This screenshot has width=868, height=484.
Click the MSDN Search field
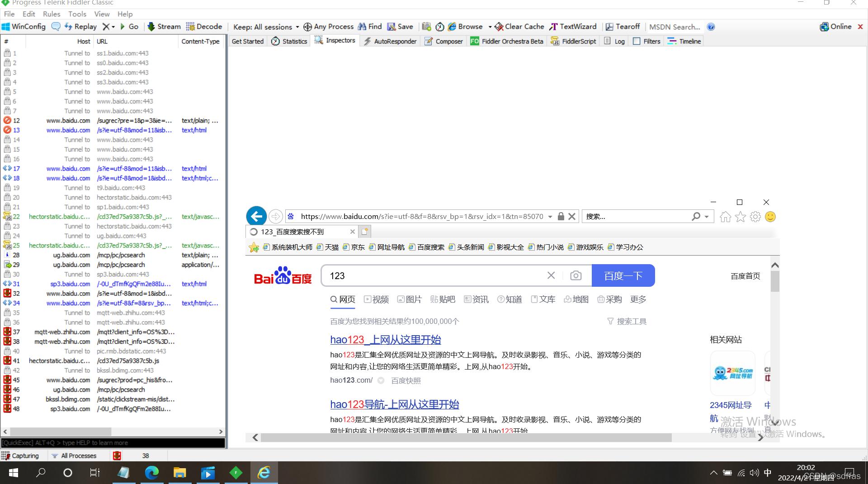[675, 27]
